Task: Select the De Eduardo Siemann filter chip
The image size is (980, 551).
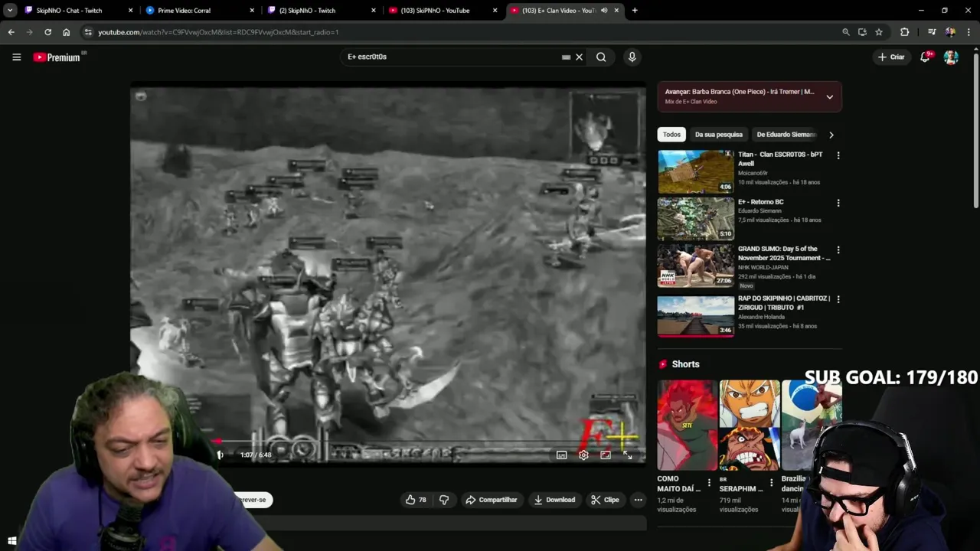Action: tap(786, 135)
